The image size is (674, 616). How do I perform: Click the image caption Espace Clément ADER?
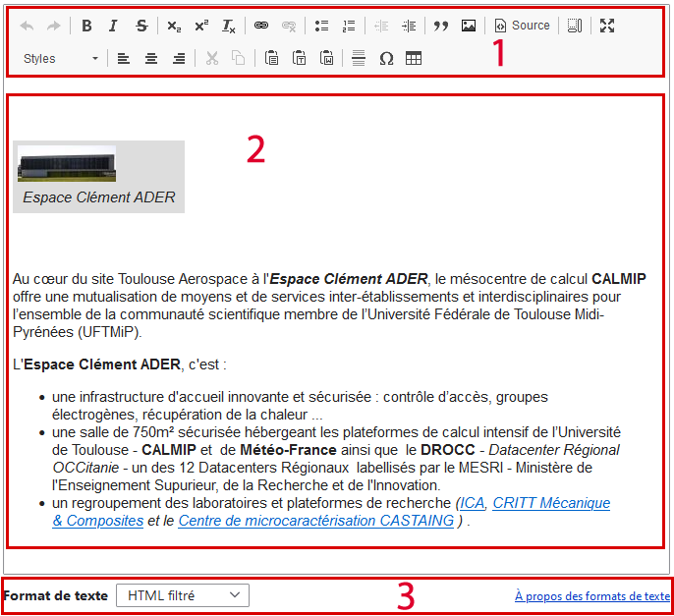(x=99, y=197)
